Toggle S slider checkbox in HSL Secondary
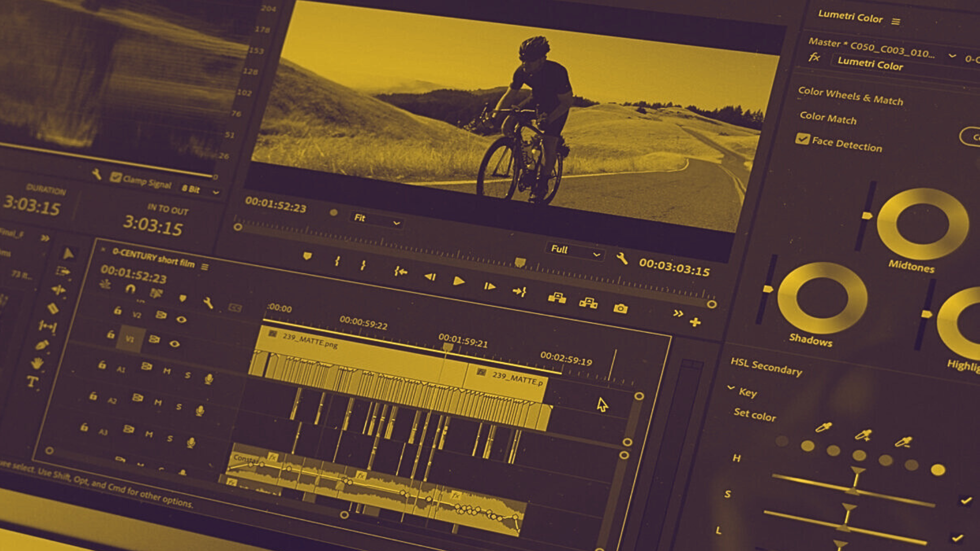The height and width of the screenshot is (551, 980). click(x=965, y=500)
